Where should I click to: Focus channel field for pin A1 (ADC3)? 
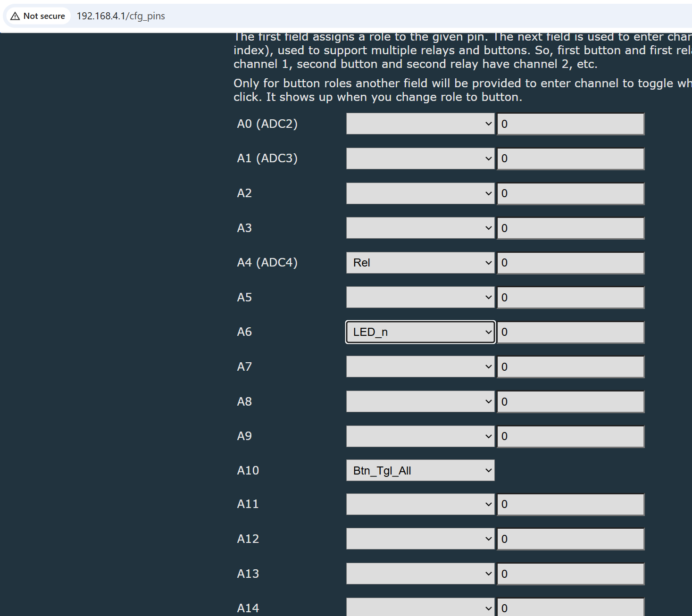[x=571, y=158]
